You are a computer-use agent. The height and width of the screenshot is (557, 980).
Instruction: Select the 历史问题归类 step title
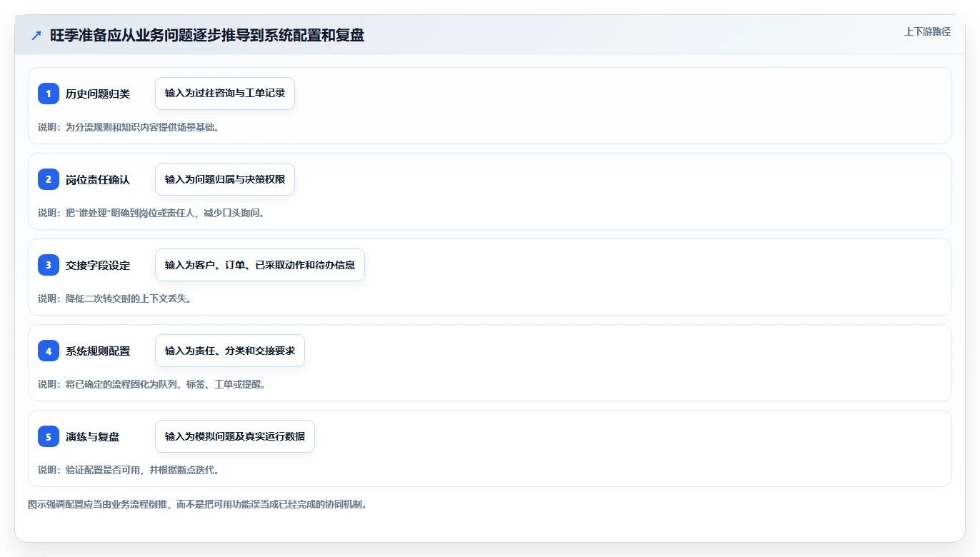point(98,94)
